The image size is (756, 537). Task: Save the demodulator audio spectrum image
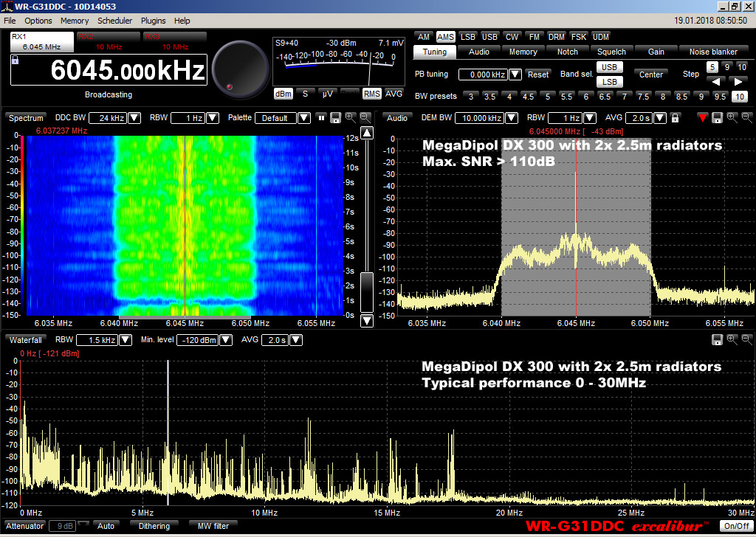(x=717, y=117)
